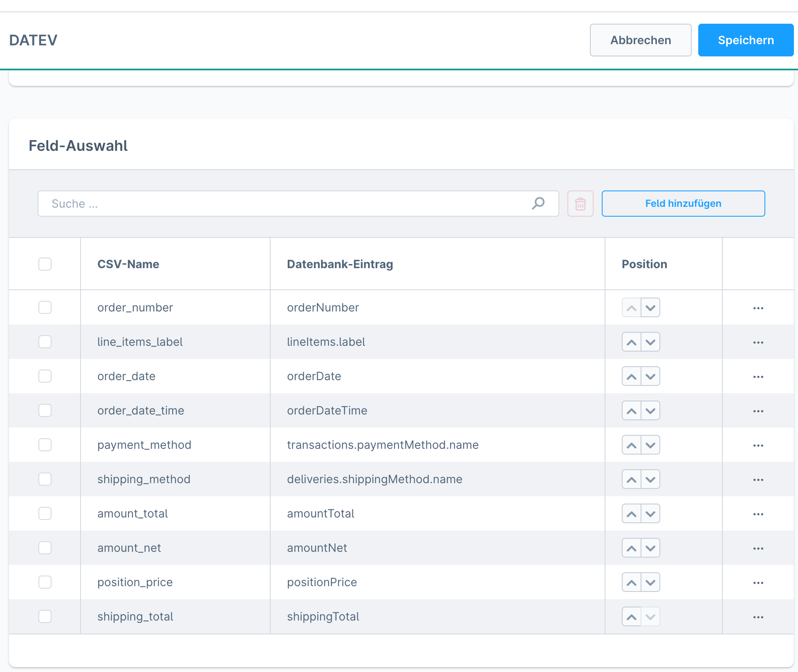Screen dimensions: 798x672
Task: Click the red trash delete icon
Action: 580,204
